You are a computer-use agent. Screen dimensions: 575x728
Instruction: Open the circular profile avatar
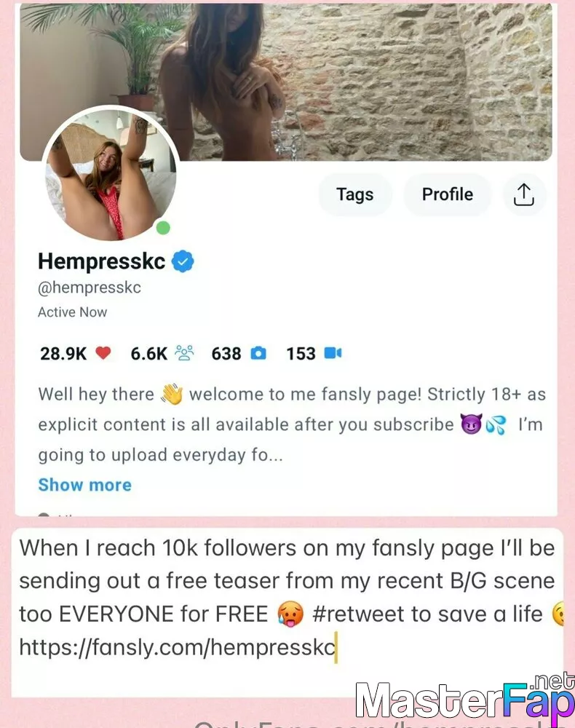point(111,174)
